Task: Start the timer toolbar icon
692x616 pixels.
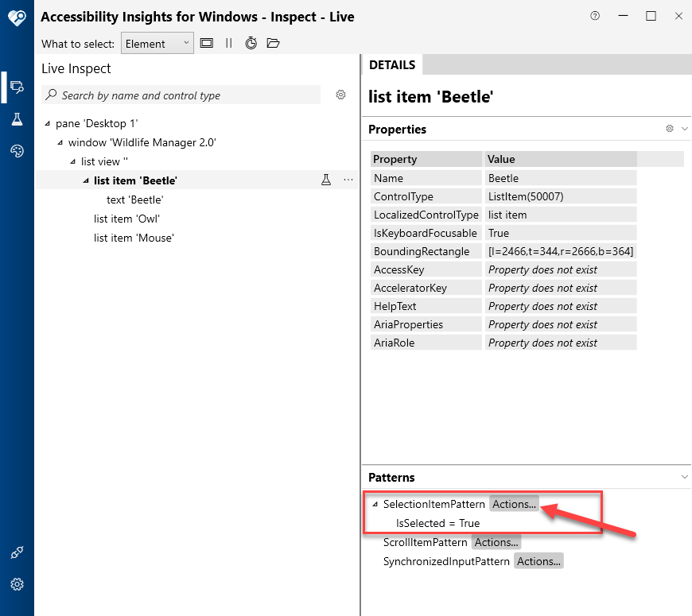Action: click(251, 43)
